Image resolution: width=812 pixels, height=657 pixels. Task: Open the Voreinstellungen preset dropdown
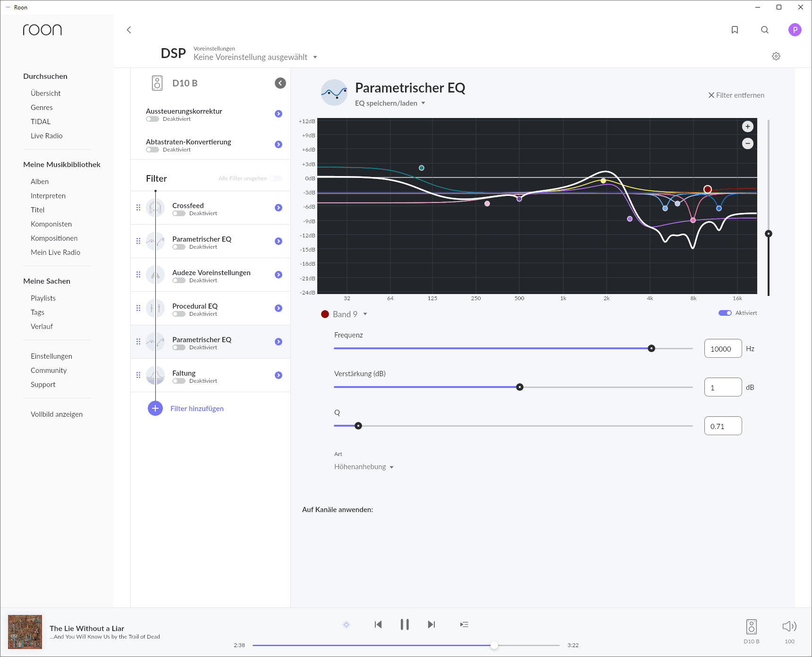pos(255,57)
